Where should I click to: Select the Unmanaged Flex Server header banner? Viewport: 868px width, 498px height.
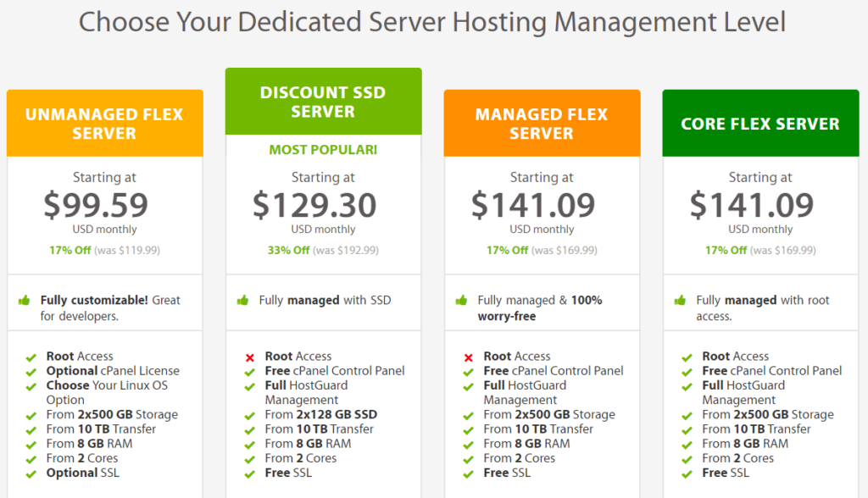[x=104, y=122]
